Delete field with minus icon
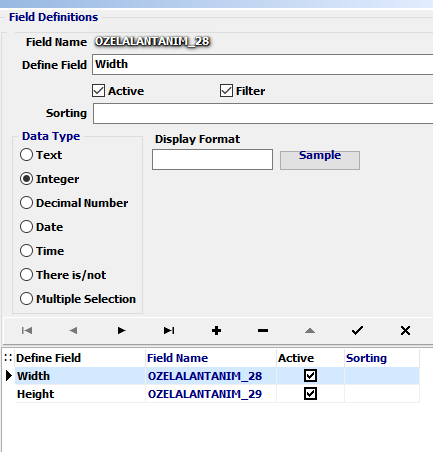Viewport: 433px width, 452px height. (263, 330)
